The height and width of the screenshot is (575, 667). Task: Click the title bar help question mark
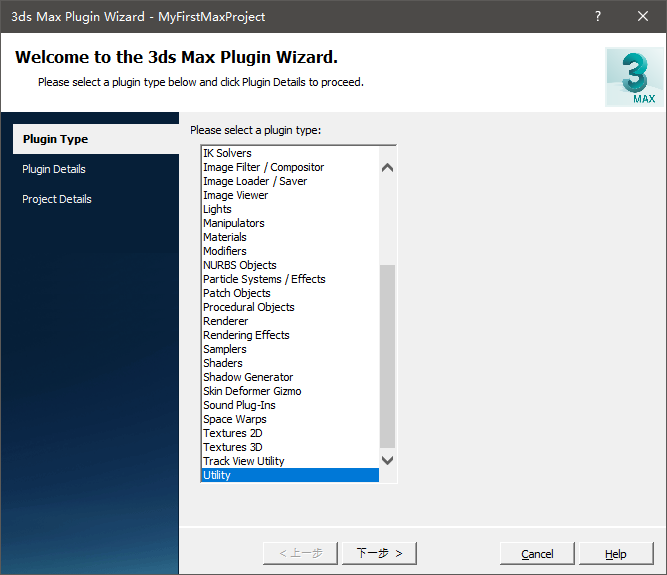[598, 17]
